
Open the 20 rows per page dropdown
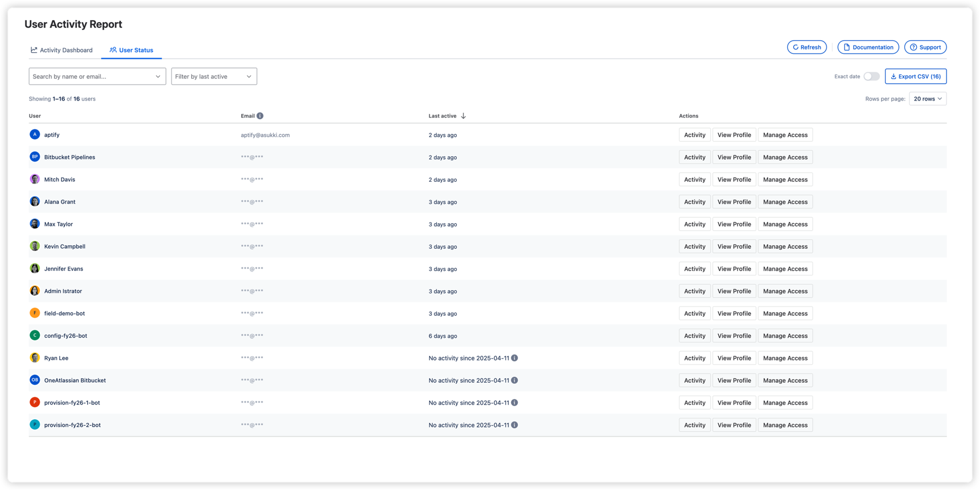click(927, 99)
